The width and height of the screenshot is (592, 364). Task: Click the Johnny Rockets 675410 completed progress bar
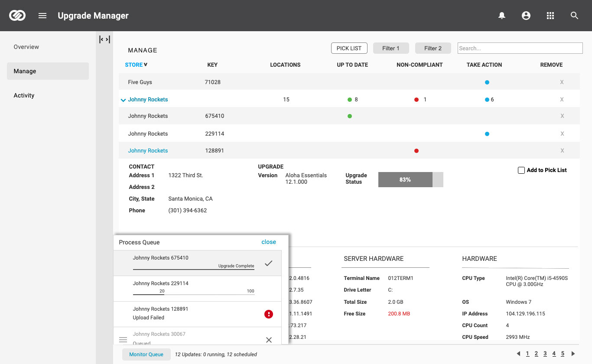(x=194, y=269)
